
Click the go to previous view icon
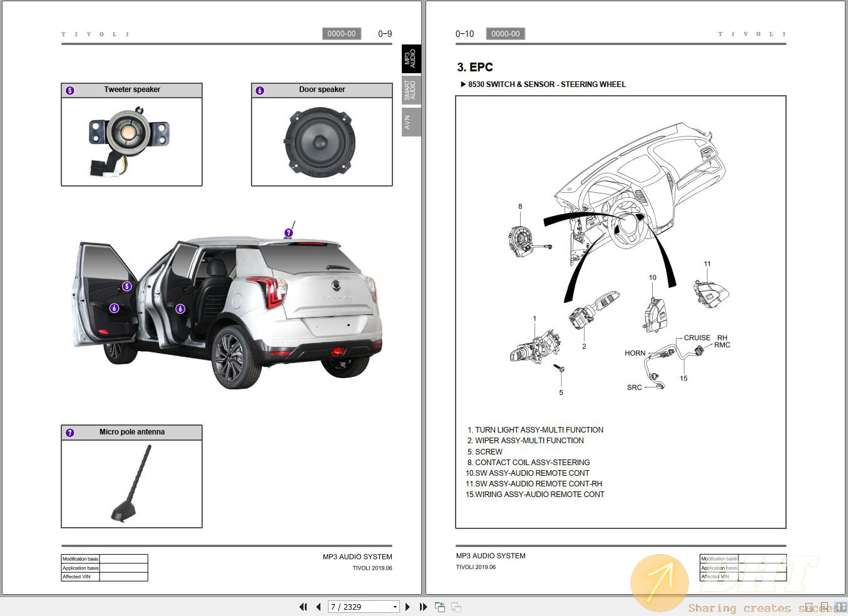440,607
